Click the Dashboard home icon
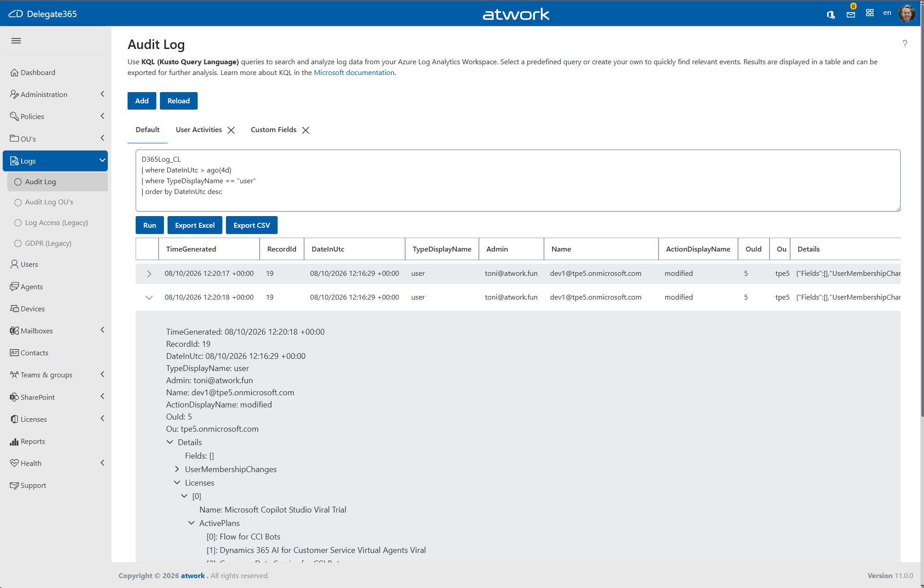The image size is (924, 588). [x=14, y=72]
